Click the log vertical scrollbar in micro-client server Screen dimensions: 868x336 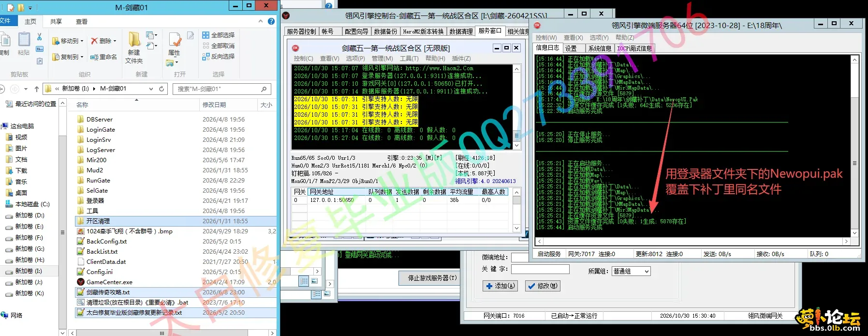tap(854, 146)
